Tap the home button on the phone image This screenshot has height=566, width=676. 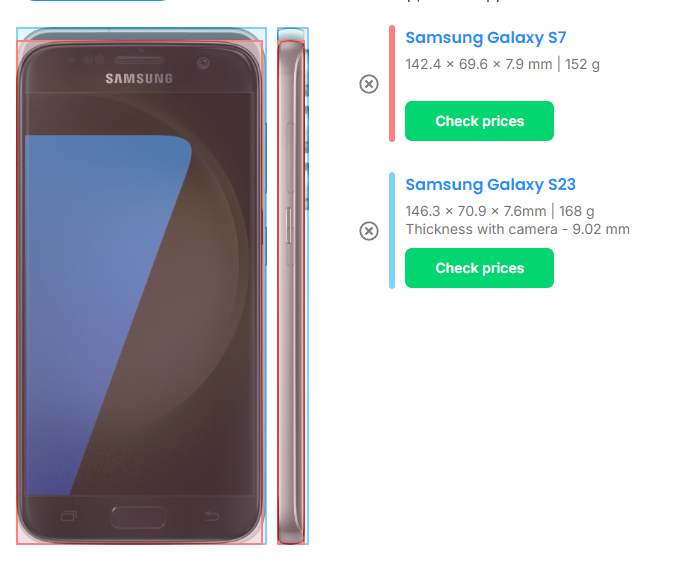[x=138, y=517]
